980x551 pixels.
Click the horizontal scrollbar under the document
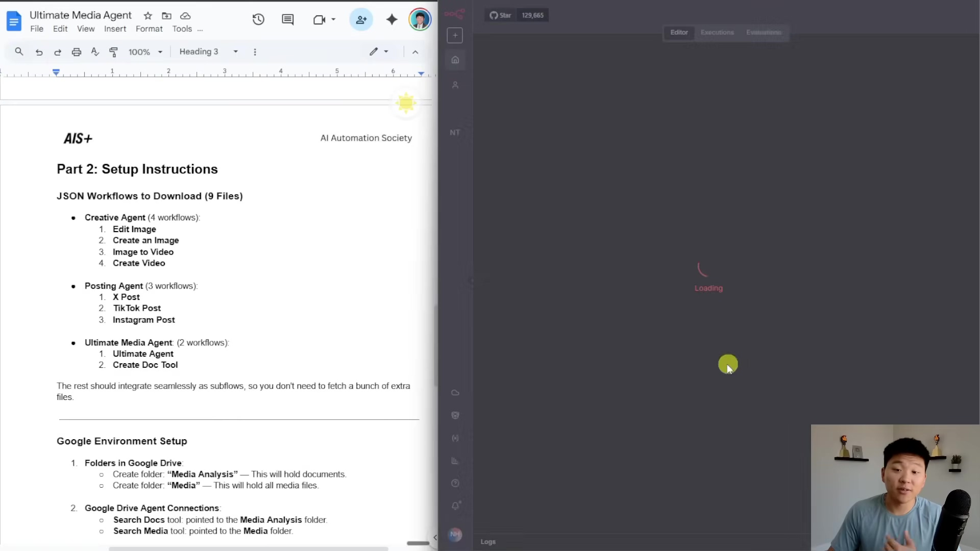pyautogui.click(x=249, y=548)
